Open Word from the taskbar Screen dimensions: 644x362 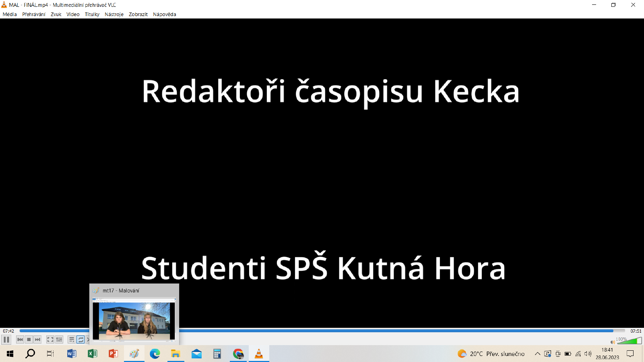point(72,354)
